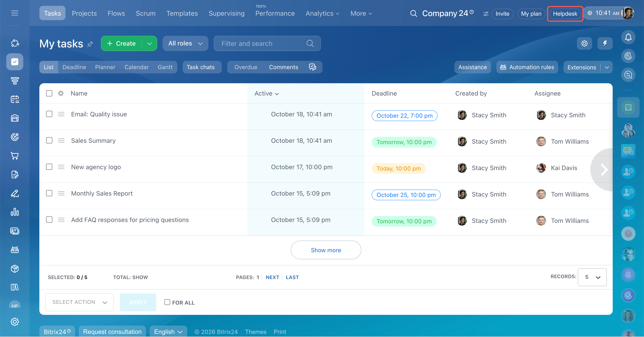Image resolution: width=644 pixels, height=337 pixels.
Task: Click the column settings gear in table header
Action: pyautogui.click(x=61, y=93)
